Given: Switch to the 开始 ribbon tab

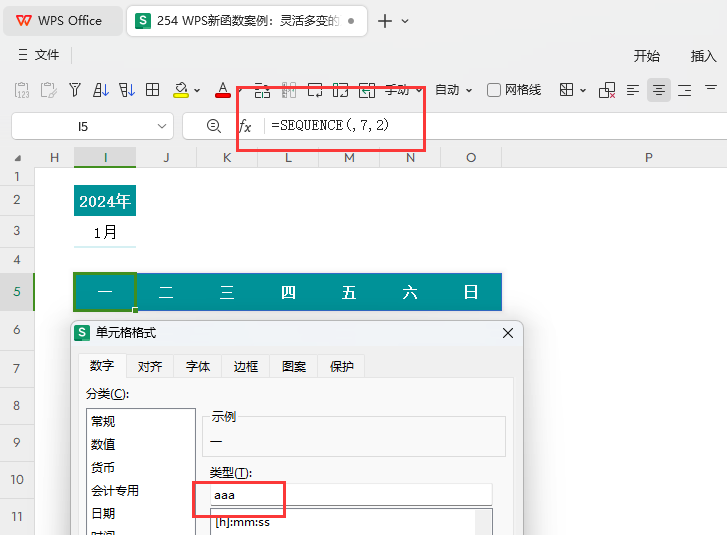Looking at the screenshot, I should pyautogui.click(x=647, y=56).
